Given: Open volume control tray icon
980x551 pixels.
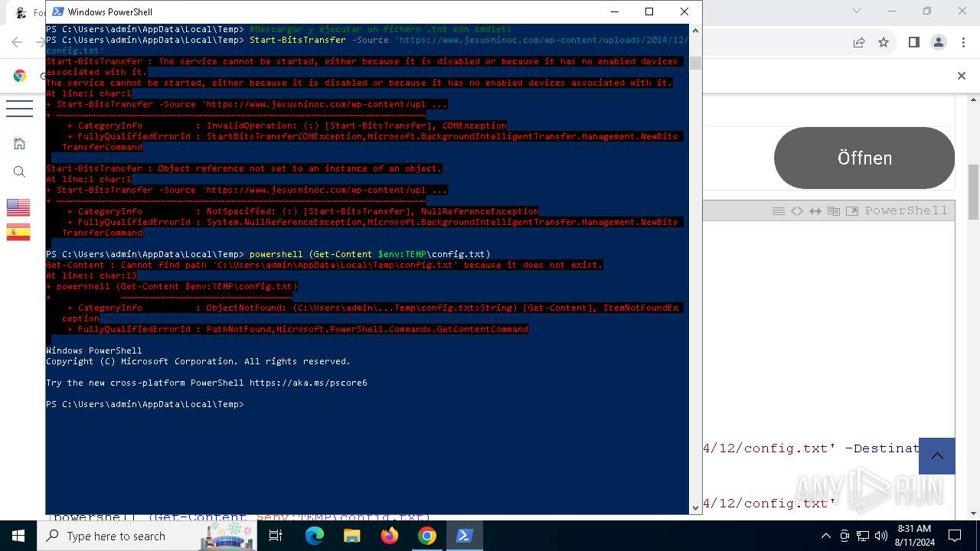Looking at the screenshot, I should click(x=881, y=536).
